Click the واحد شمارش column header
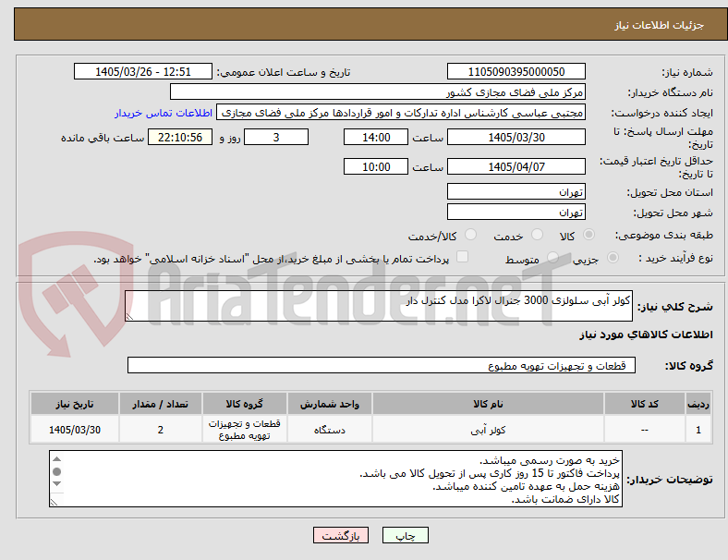728x560 pixels. click(x=330, y=404)
